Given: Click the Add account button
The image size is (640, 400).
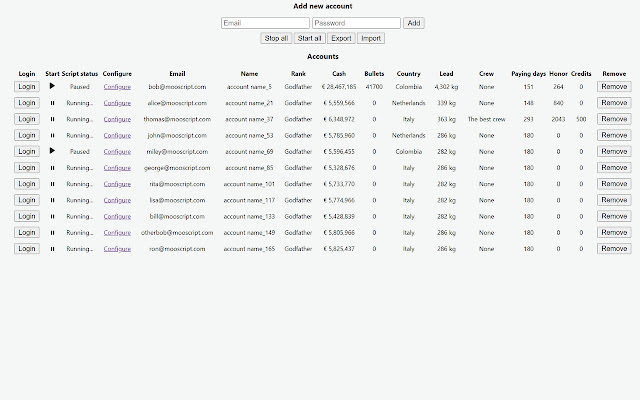Looking at the screenshot, I should (414, 23).
